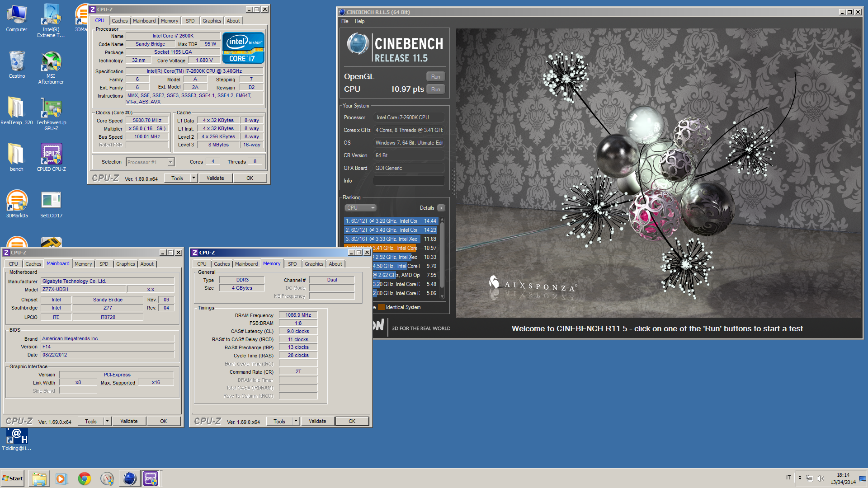
Task: Launch CPUID CPU-Z desktop icon
Action: 51,157
